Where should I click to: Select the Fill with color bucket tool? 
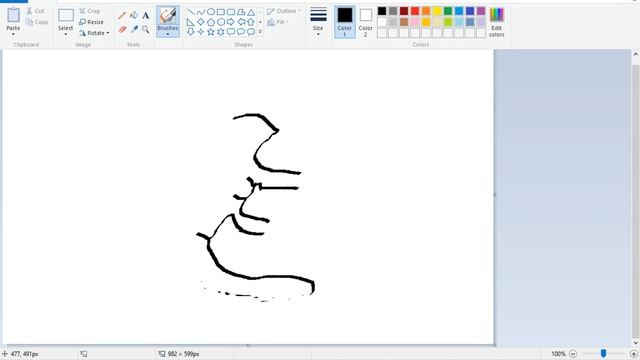[133, 16]
